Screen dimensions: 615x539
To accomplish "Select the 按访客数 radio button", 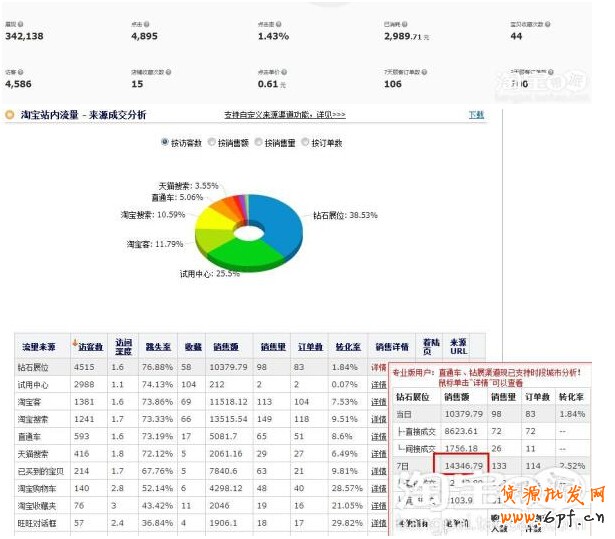I will [x=165, y=143].
